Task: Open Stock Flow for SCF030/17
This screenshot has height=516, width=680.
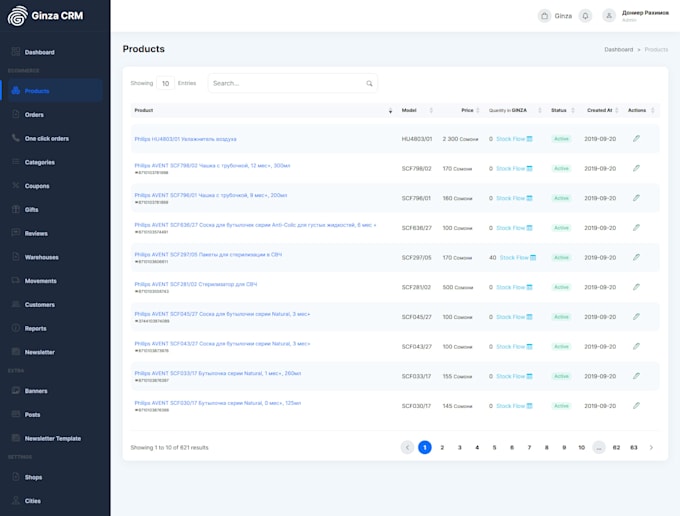Action: 514,406
